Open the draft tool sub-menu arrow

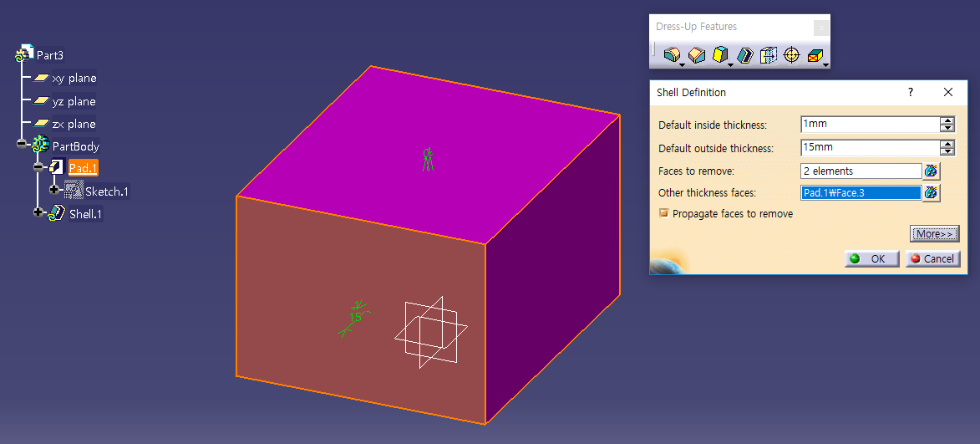click(731, 64)
